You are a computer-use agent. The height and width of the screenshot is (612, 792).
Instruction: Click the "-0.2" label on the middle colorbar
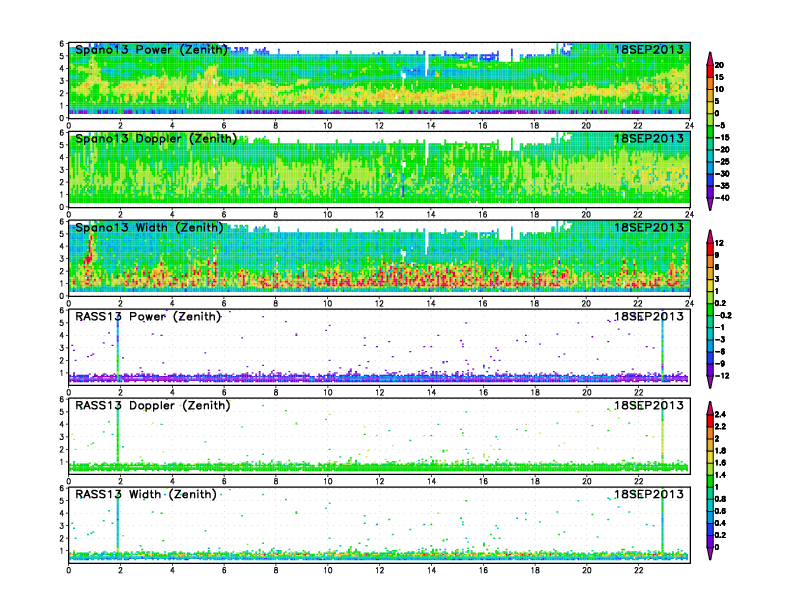723,316
